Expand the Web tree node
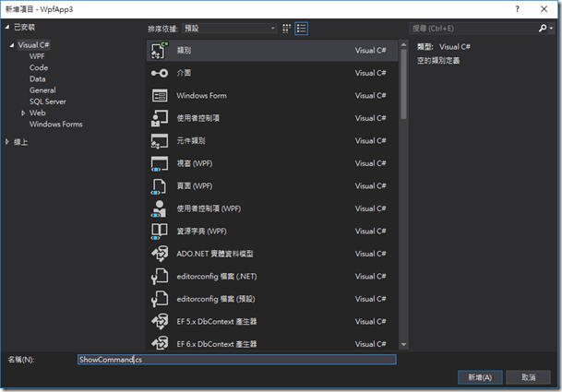 pos(23,113)
